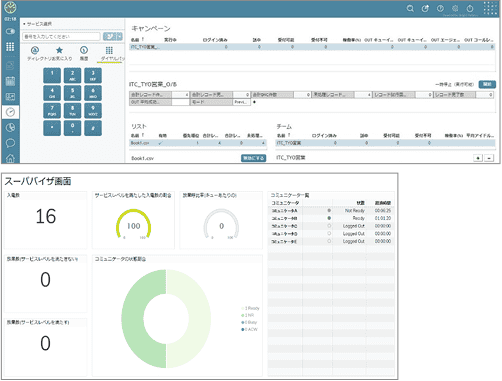Screen dimensions: 502x381
Task: Click the Ready legend entry in donut chart
Action: (x=250, y=308)
